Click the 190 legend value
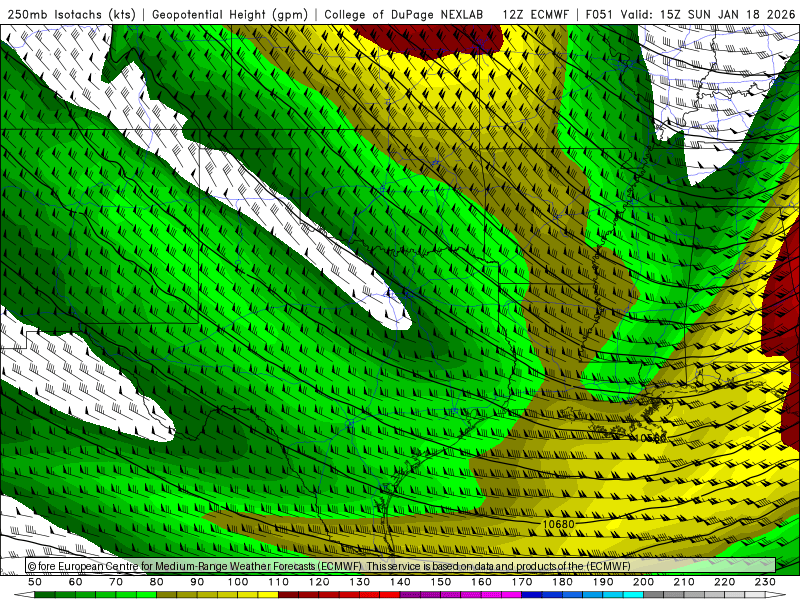 point(603,582)
